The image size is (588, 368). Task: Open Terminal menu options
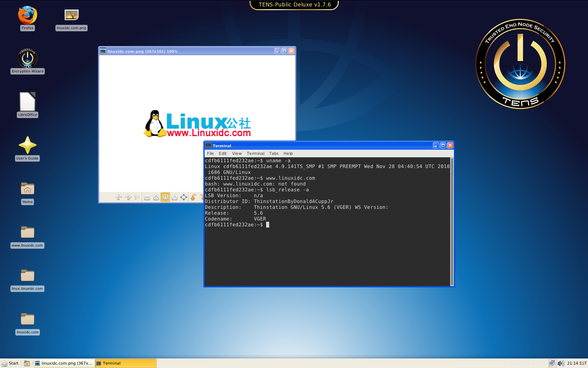click(254, 153)
